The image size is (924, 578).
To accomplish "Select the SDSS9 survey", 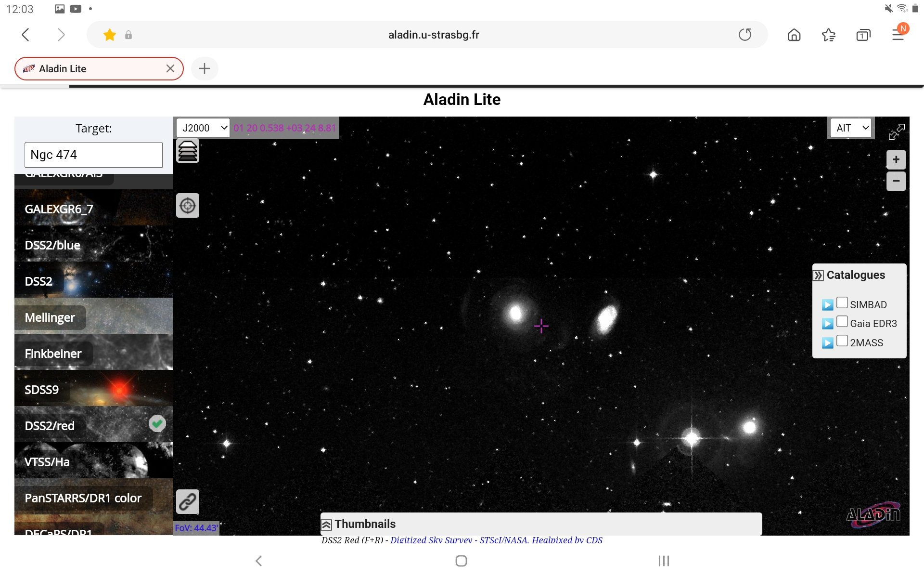I will pyautogui.click(x=94, y=388).
